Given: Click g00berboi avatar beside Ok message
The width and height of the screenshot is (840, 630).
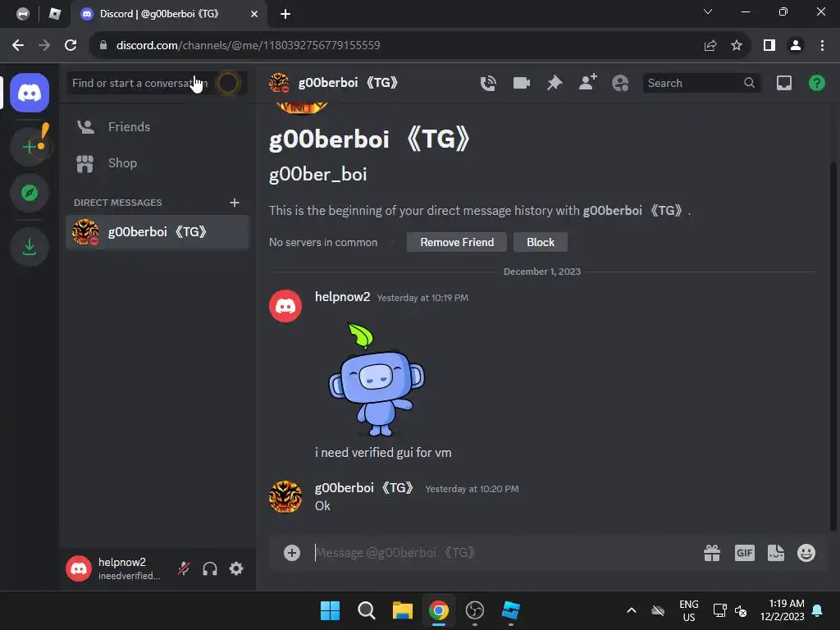Looking at the screenshot, I should pos(285,496).
